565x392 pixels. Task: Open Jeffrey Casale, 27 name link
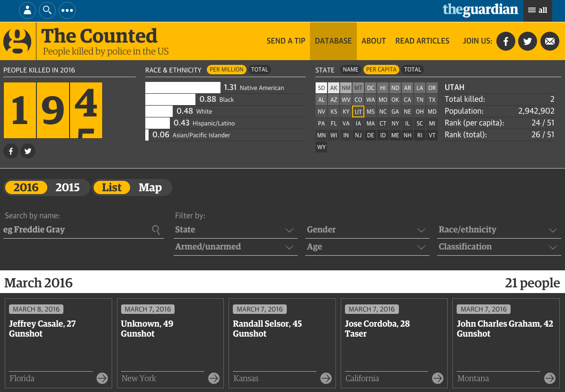coord(43,324)
